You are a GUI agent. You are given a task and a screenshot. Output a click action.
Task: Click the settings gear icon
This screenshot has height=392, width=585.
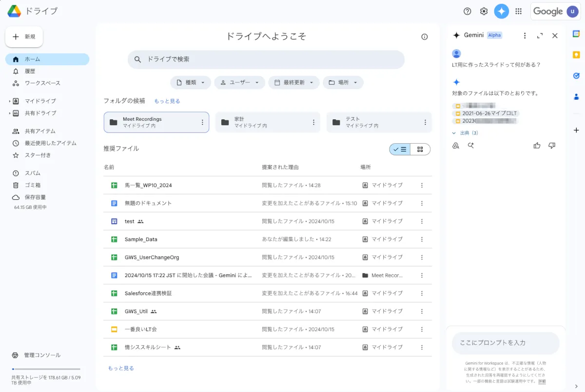tap(484, 11)
